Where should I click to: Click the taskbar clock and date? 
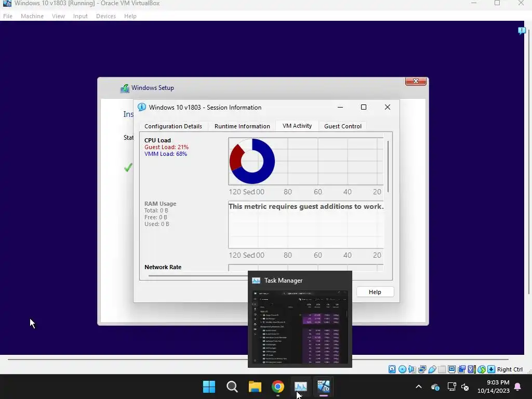point(494,387)
